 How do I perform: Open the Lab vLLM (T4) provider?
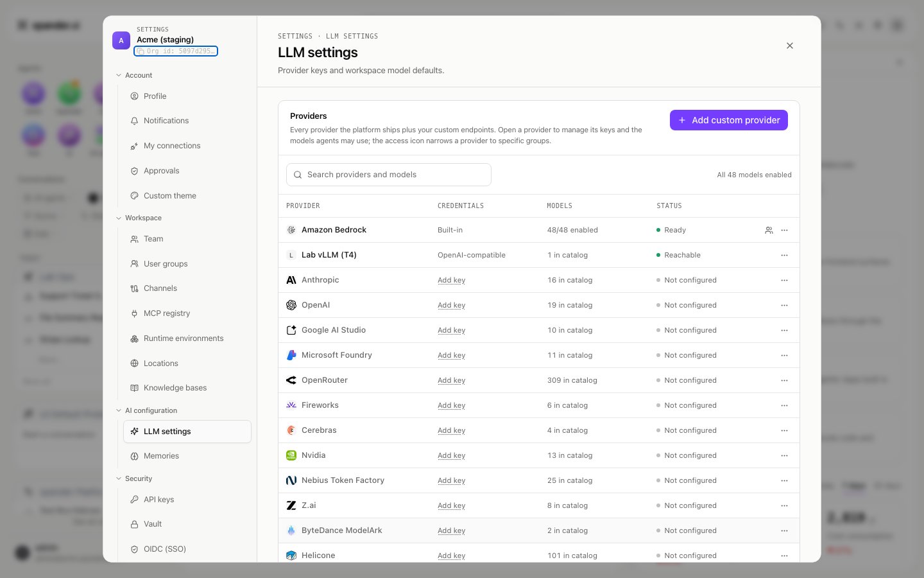pos(539,255)
